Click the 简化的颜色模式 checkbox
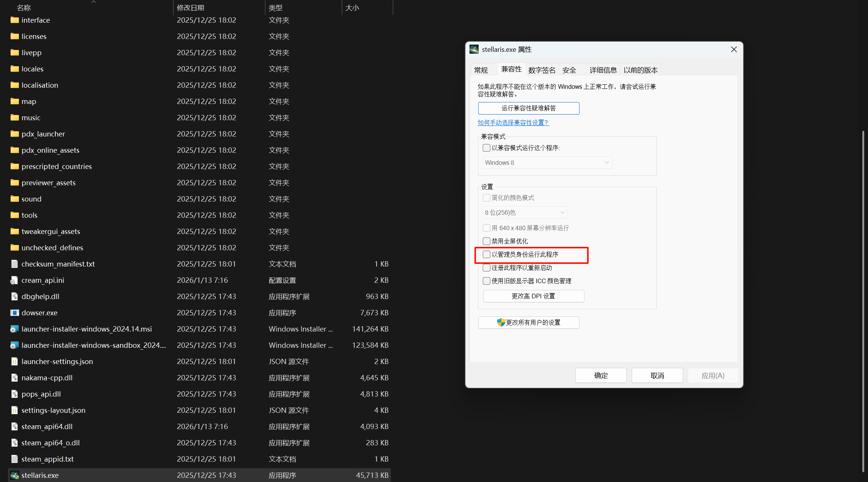Image resolution: width=868 pixels, height=482 pixels. 487,198
